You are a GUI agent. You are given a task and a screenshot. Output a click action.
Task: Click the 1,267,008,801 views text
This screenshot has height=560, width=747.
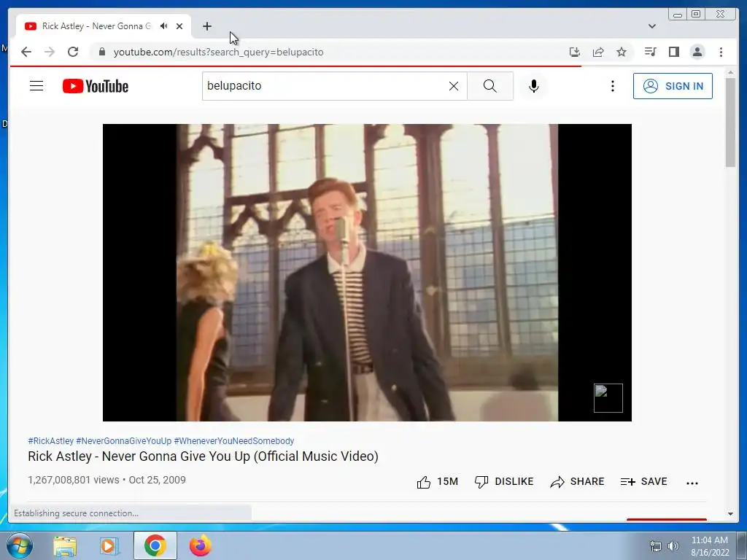pos(74,480)
